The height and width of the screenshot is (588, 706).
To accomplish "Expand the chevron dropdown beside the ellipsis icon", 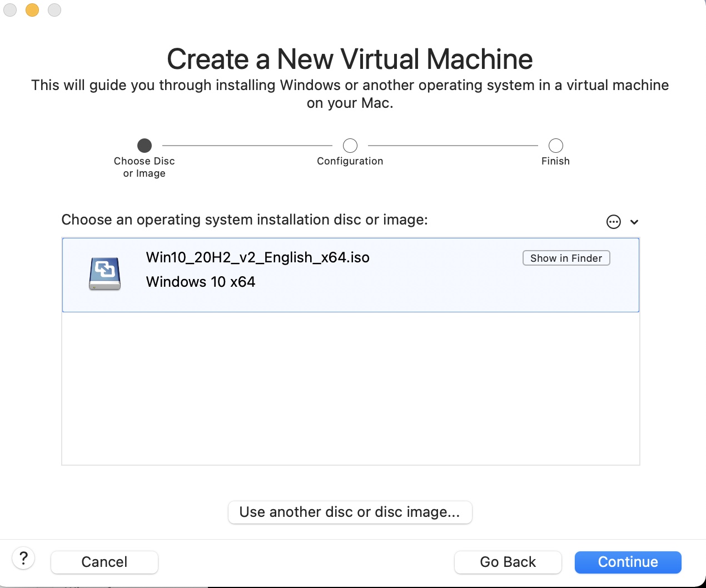I will tap(633, 222).
